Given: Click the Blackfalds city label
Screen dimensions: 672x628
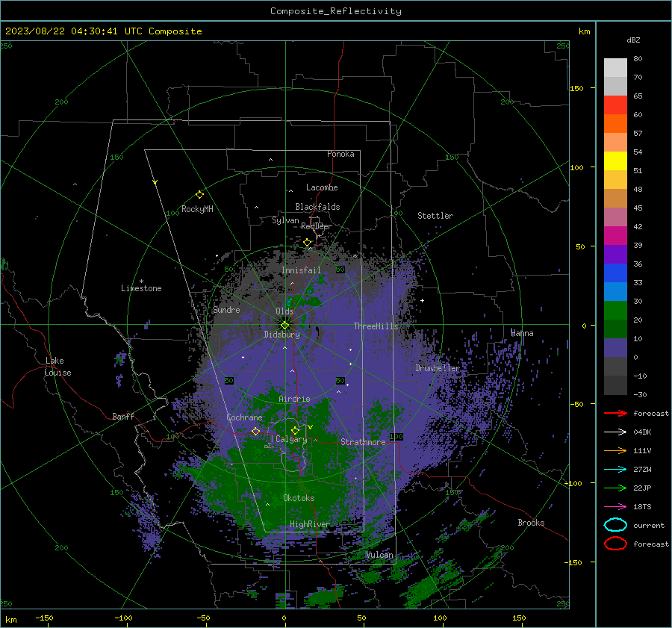Looking at the screenshot, I should (x=317, y=207).
